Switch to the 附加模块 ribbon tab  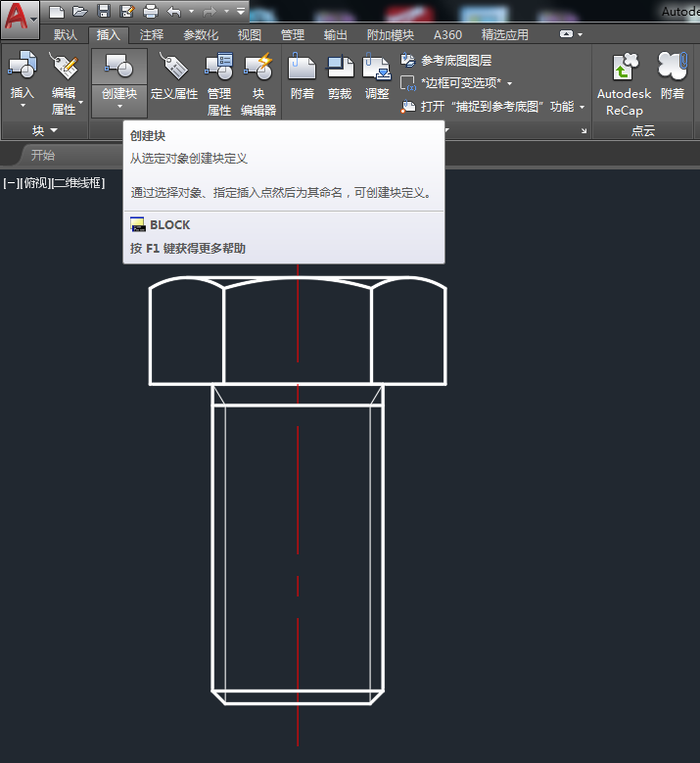click(x=390, y=35)
